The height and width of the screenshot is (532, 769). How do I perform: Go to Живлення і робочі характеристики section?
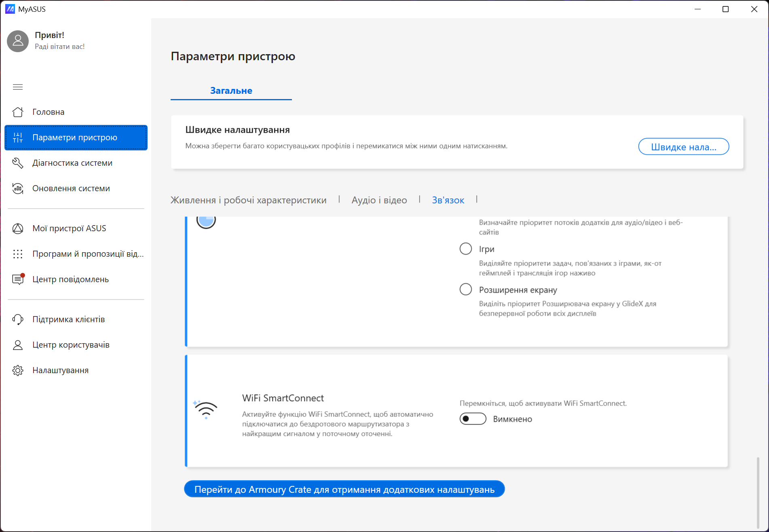(x=248, y=200)
